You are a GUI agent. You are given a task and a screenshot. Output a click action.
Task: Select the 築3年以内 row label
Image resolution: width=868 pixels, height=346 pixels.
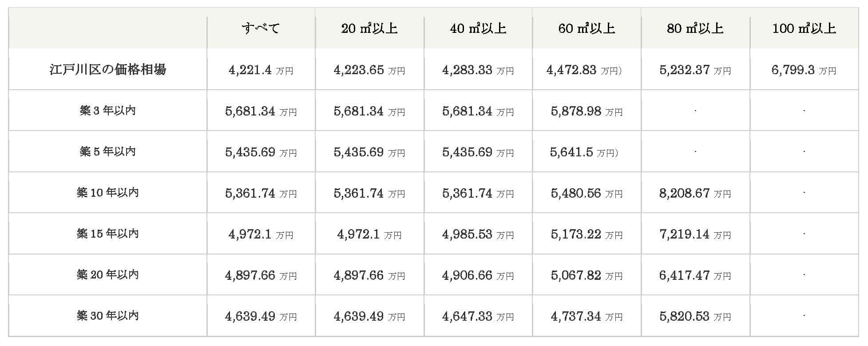click(108, 110)
